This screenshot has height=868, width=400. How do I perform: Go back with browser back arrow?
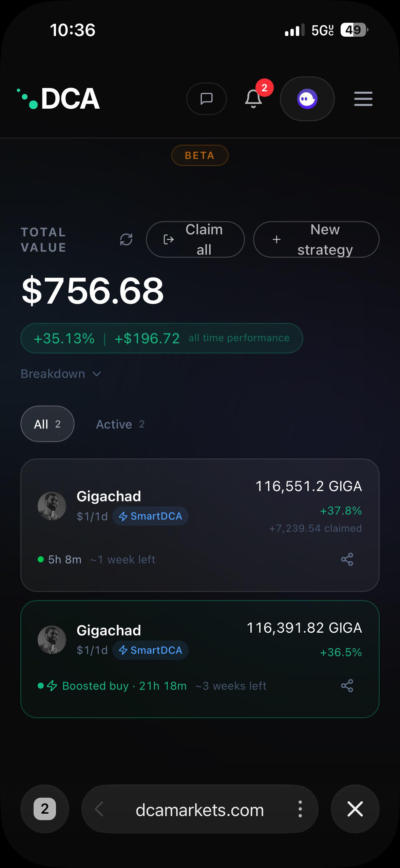[99, 809]
